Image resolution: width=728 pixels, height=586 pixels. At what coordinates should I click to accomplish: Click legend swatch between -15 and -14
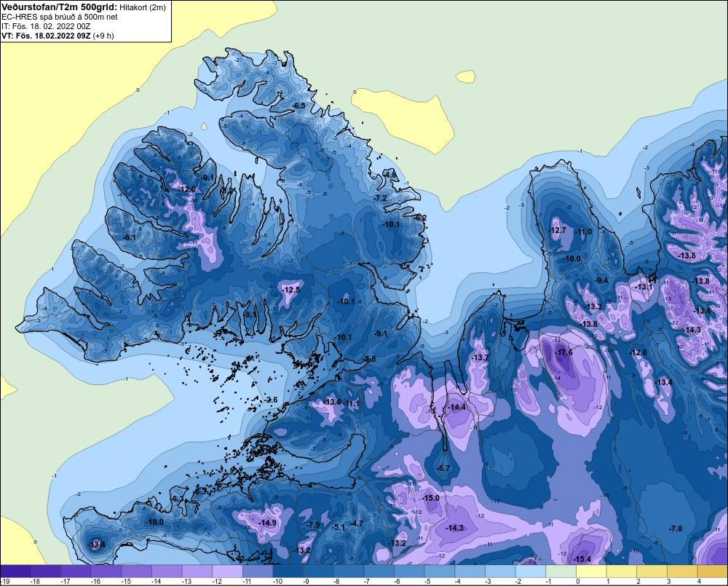(137, 571)
